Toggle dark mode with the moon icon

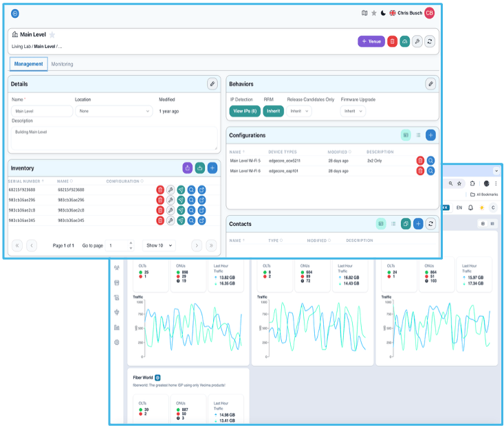383,13
